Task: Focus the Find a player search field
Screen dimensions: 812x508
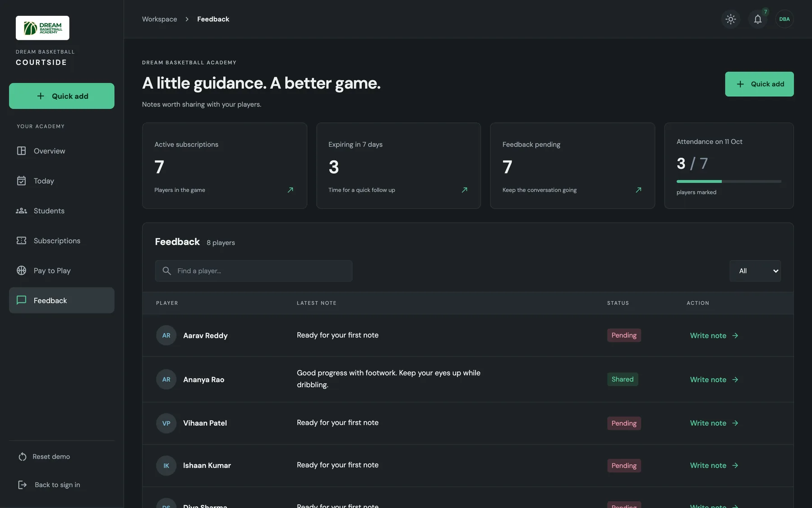Action: click(x=254, y=271)
